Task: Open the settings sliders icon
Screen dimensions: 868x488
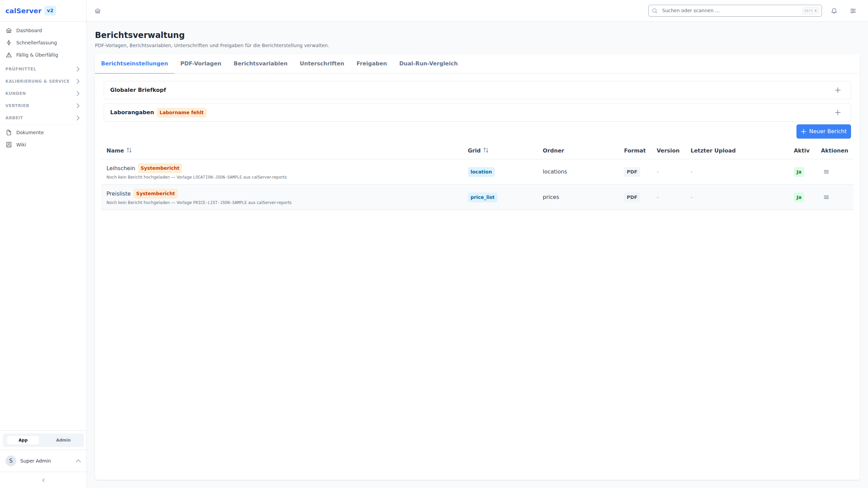Action: [853, 11]
